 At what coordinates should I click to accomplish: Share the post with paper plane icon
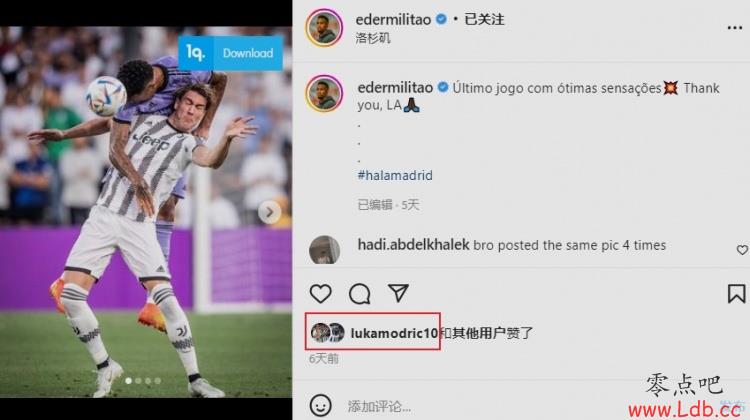[398, 293]
